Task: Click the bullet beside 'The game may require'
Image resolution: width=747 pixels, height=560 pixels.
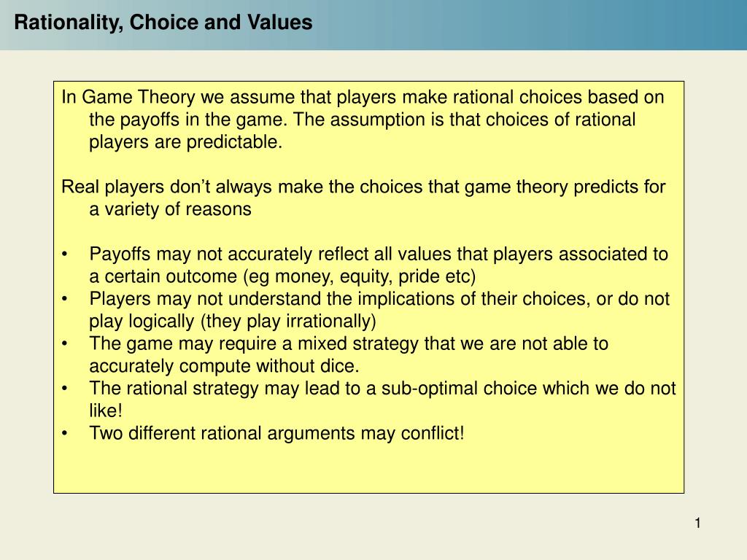Action: [x=64, y=344]
